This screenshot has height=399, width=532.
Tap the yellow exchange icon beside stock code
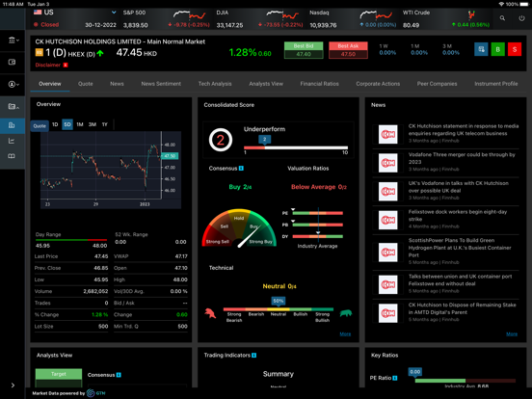point(39,53)
